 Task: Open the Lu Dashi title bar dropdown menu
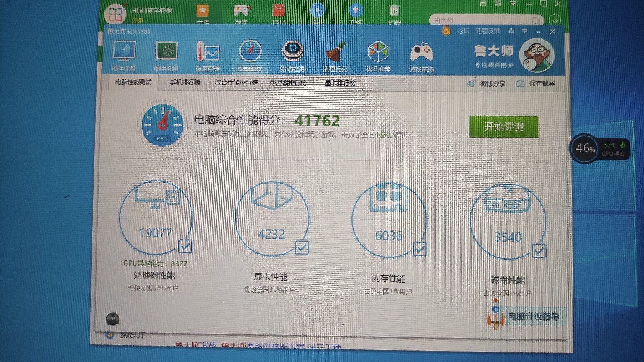(524, 31)
